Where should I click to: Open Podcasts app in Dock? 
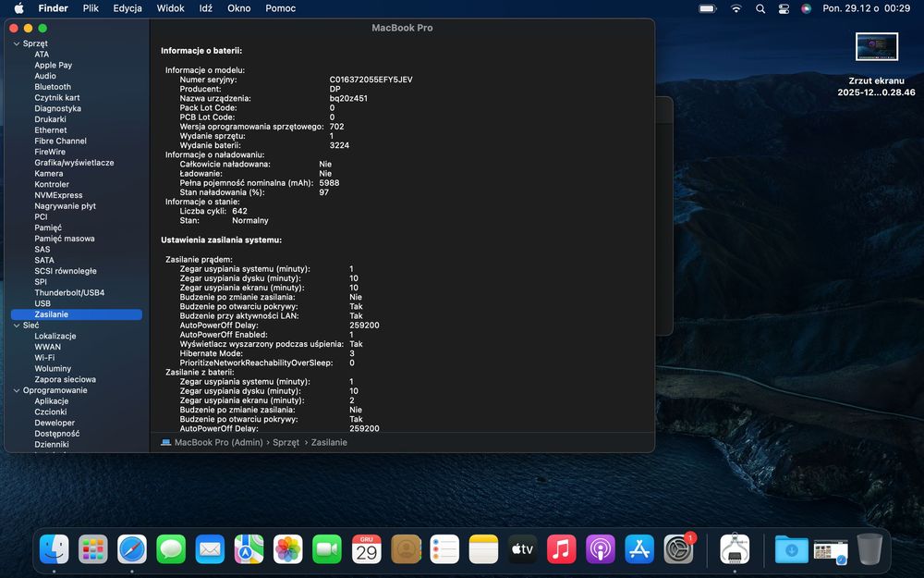(600, 549)
